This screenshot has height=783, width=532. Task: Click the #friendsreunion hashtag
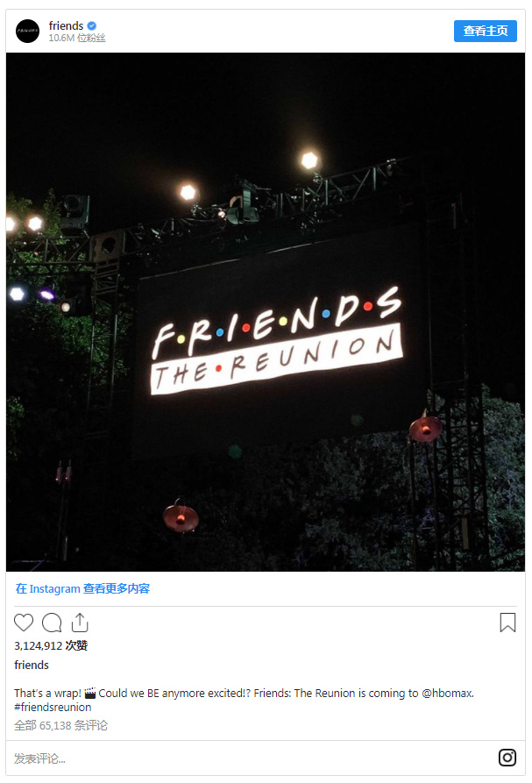(x=53, y=707)
